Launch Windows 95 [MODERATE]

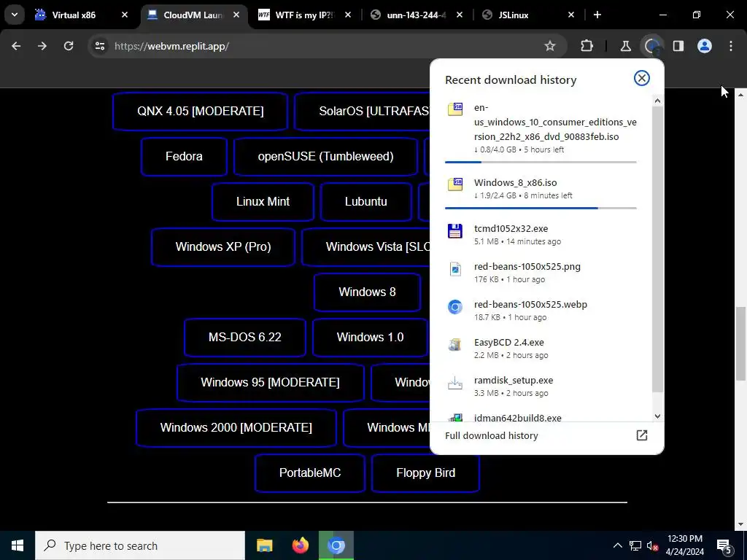point(270,382)
